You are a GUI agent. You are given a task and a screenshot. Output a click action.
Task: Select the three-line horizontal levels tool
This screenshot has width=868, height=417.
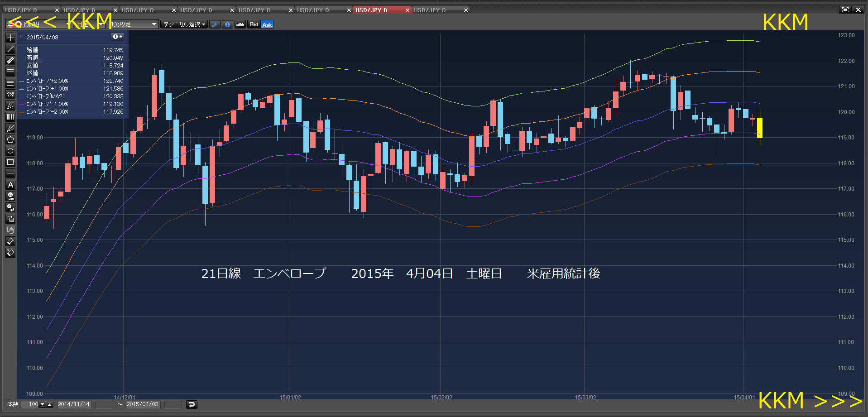click(x=10, y=72)
